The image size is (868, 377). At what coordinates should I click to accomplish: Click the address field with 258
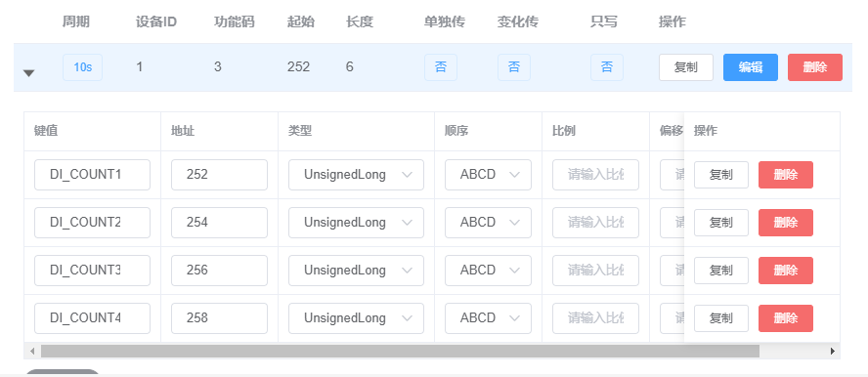point(219,318)
